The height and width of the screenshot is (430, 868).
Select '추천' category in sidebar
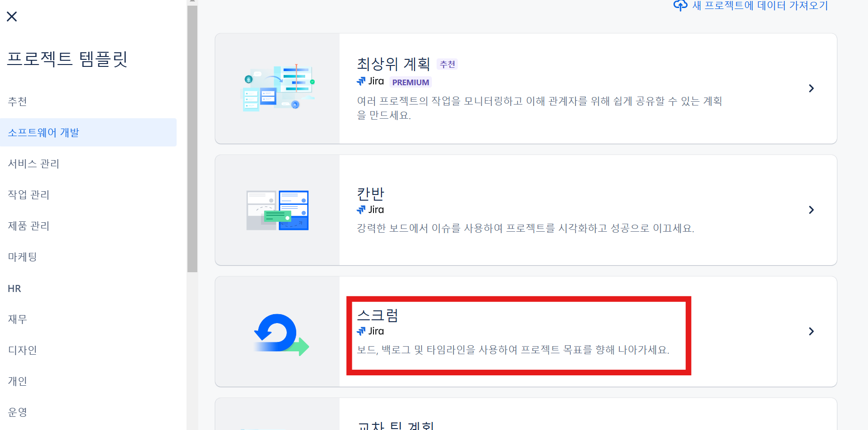(x=17, y=101)
